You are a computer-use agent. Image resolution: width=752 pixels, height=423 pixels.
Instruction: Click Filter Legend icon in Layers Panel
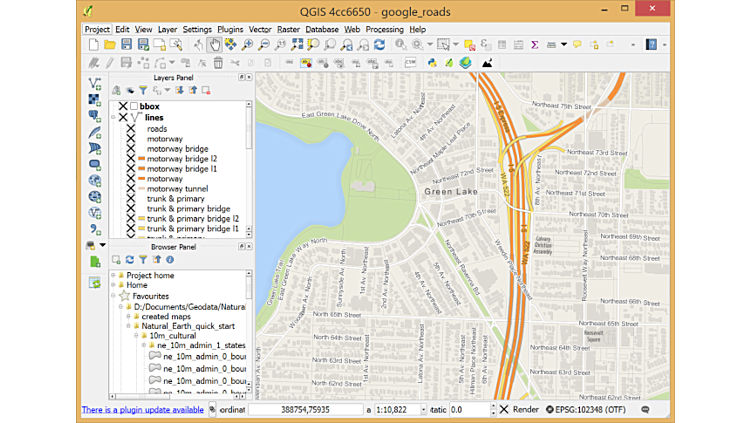click(143, 91)
